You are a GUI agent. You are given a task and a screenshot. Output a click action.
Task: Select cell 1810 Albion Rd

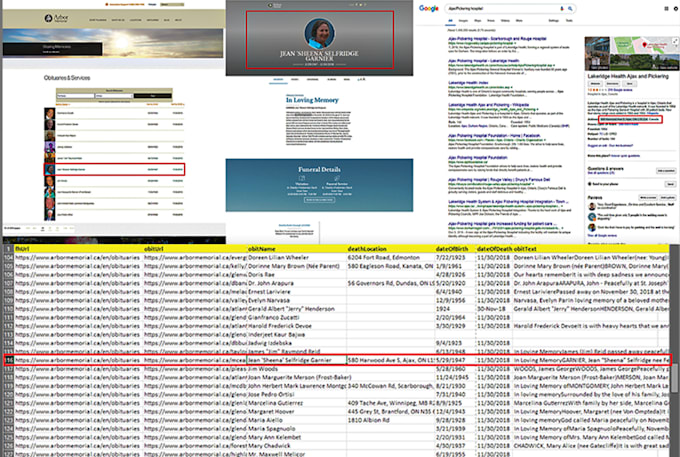391,420
